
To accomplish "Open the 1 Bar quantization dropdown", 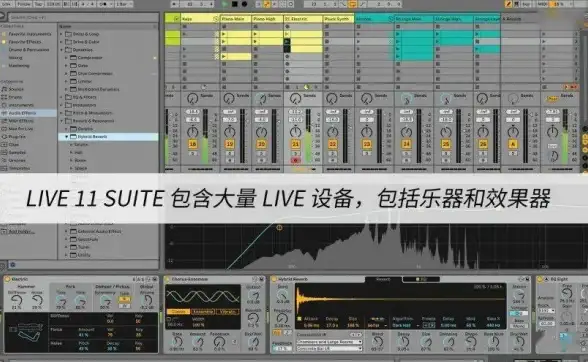I will point(124,4).
